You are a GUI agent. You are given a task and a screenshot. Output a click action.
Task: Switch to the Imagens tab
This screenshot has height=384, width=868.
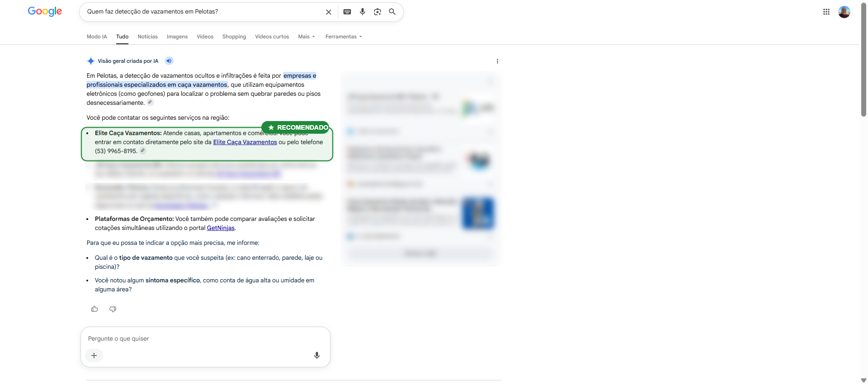177,37
